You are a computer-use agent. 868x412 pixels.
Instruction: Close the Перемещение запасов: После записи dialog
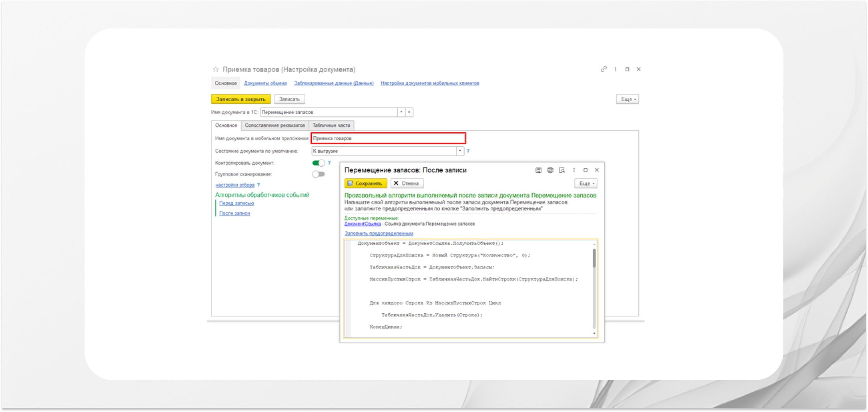point(597,170)
